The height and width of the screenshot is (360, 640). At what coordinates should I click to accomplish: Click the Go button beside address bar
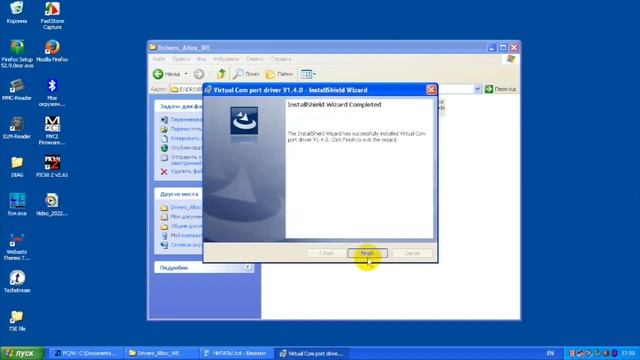tap(500, 89)
